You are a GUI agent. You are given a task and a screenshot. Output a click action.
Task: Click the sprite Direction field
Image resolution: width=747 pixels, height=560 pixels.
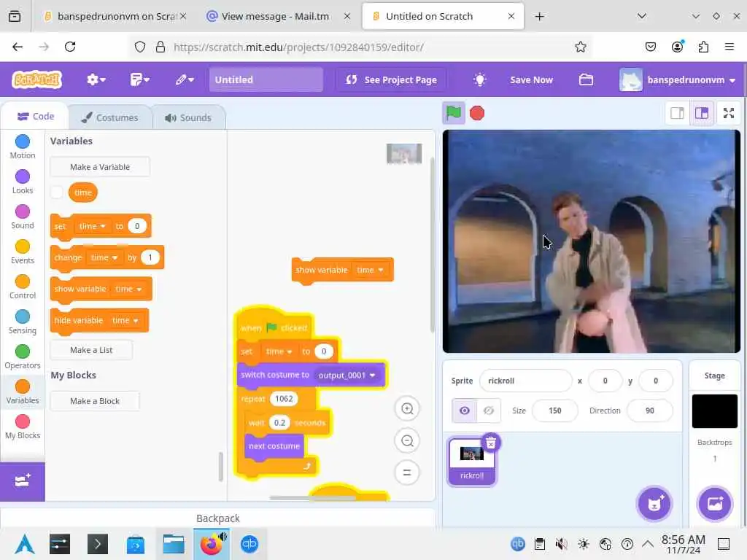tap(650, 411)
